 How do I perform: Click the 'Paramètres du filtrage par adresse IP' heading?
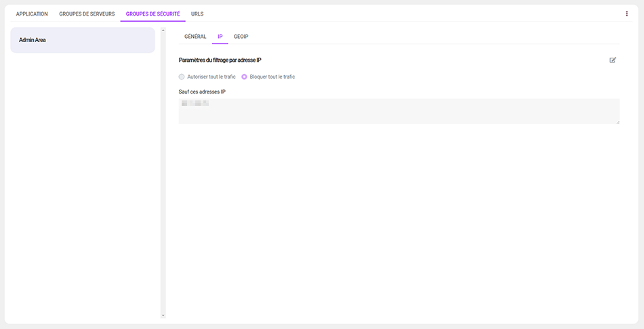pos(220,60)
